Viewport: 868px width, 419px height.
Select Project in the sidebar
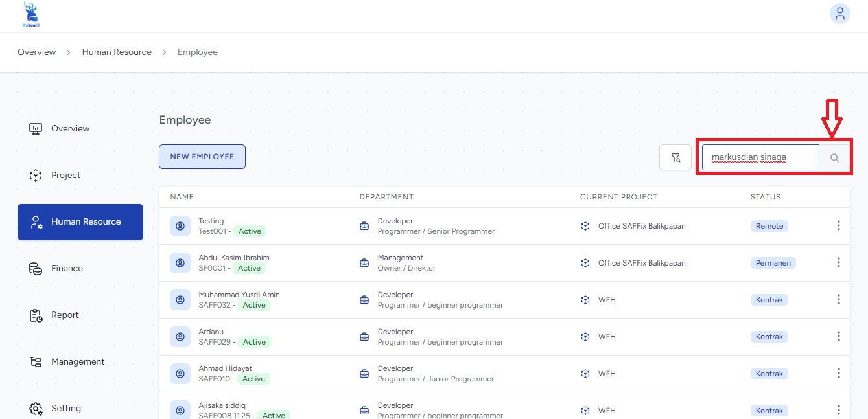point(65,175)
